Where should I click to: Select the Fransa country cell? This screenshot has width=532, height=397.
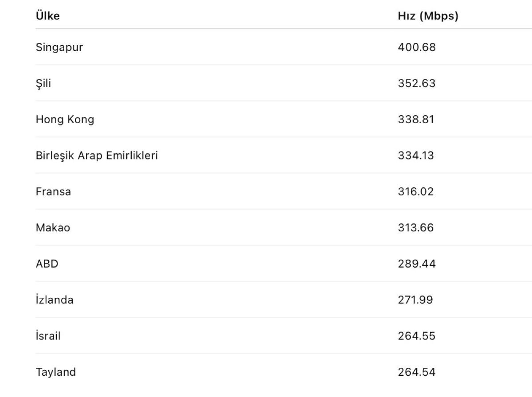pos(53,192)
